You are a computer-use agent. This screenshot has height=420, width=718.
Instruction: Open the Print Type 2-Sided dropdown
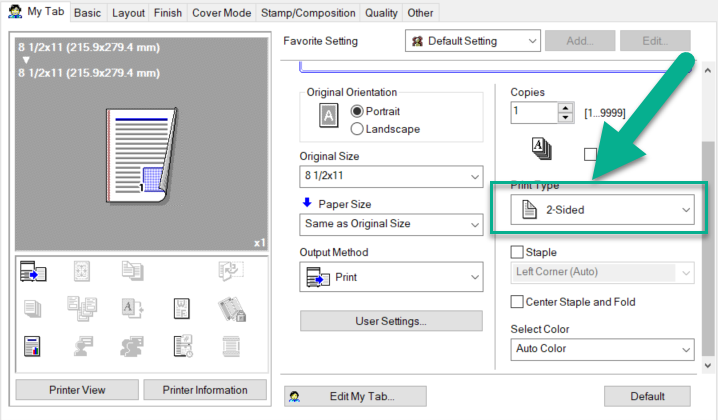tap(602, 210)
